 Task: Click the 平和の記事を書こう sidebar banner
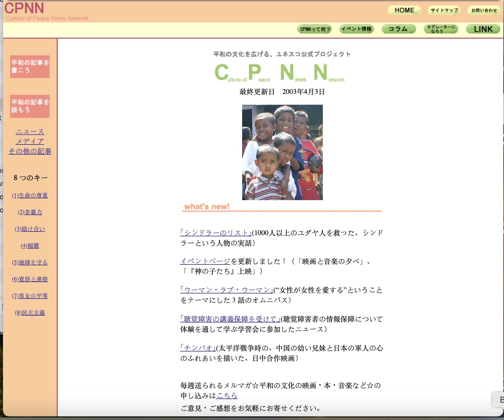(x=30, y=66)
